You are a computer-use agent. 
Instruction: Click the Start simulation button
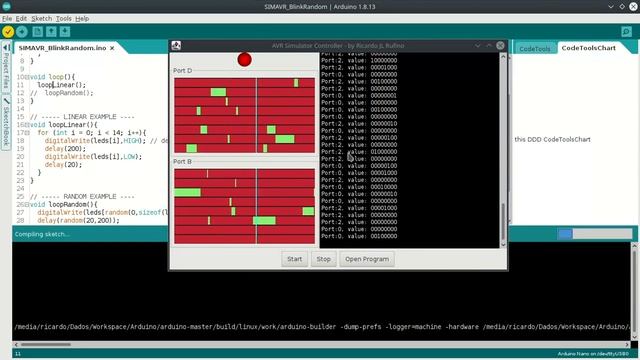[x=294, y=259]
